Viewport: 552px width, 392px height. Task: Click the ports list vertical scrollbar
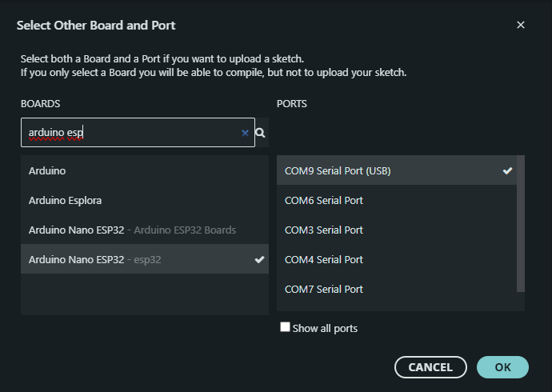[521, 224]
